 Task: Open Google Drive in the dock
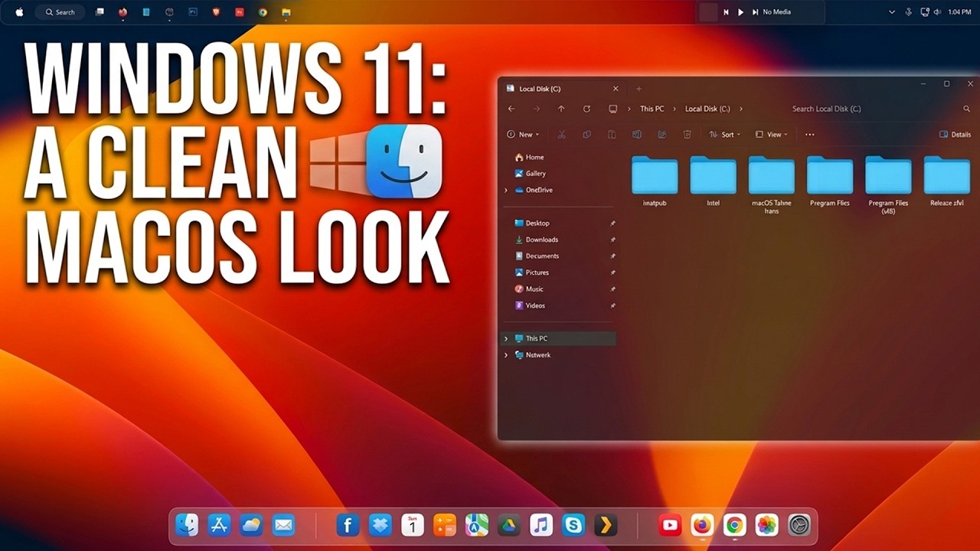[508, 525]
